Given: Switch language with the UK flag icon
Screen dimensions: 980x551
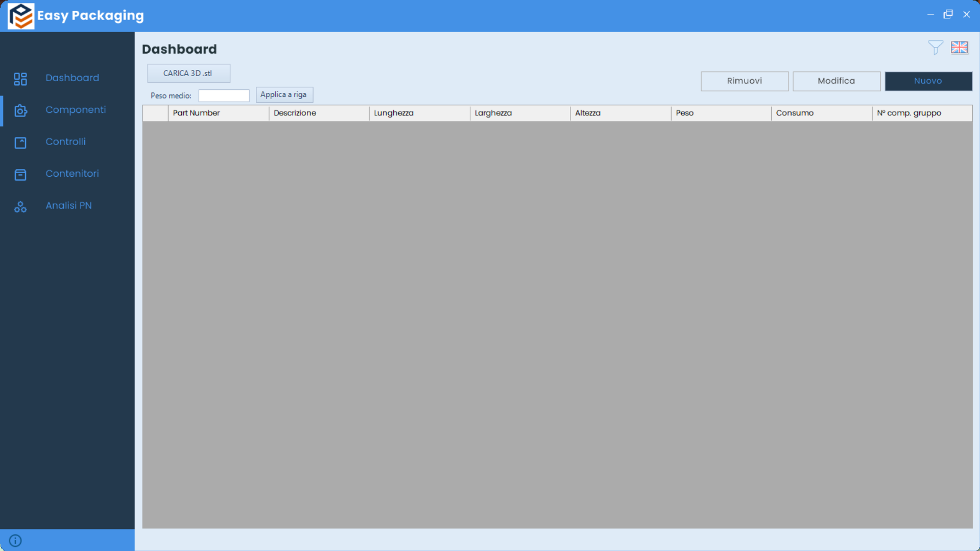Looking at the screenshot, I should click(x=959, y=47).
